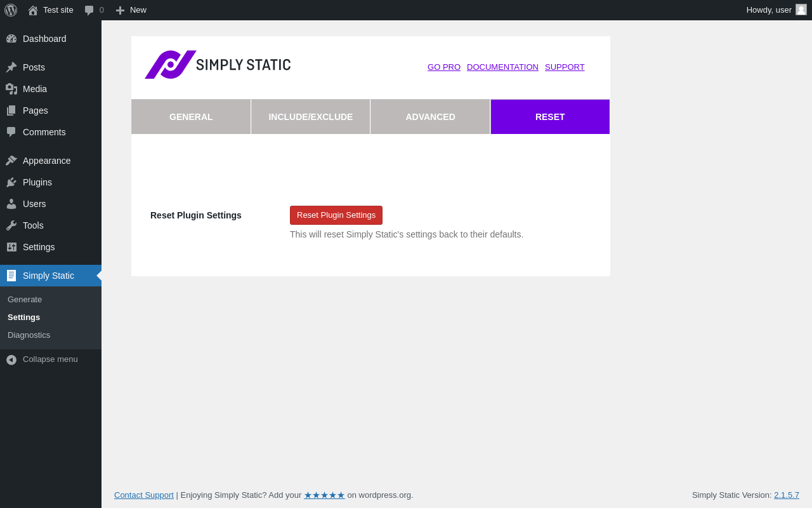
Task: Open the Plugins menu label
Action: tap(37, 182)
